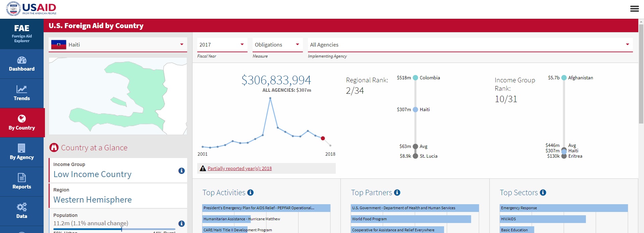Click the USAID logo
This screenshot has width=644, height=233.
click(31, 9)
